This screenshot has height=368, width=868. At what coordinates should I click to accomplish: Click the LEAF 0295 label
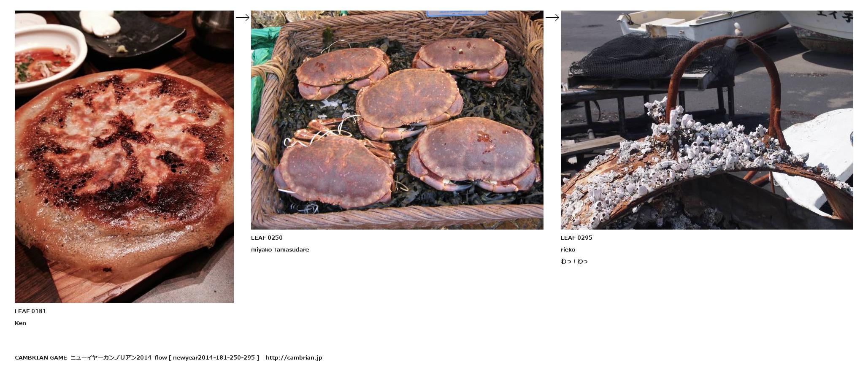tap(576, 238)
